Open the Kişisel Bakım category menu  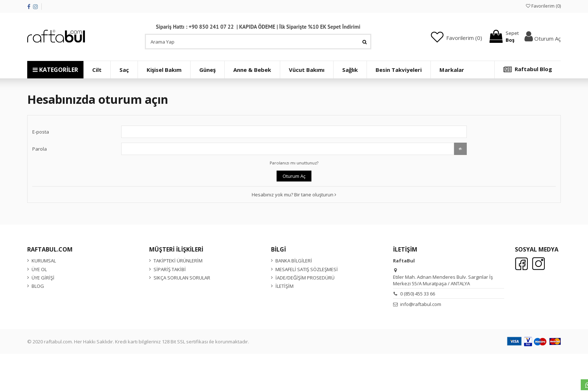(164, 70)
